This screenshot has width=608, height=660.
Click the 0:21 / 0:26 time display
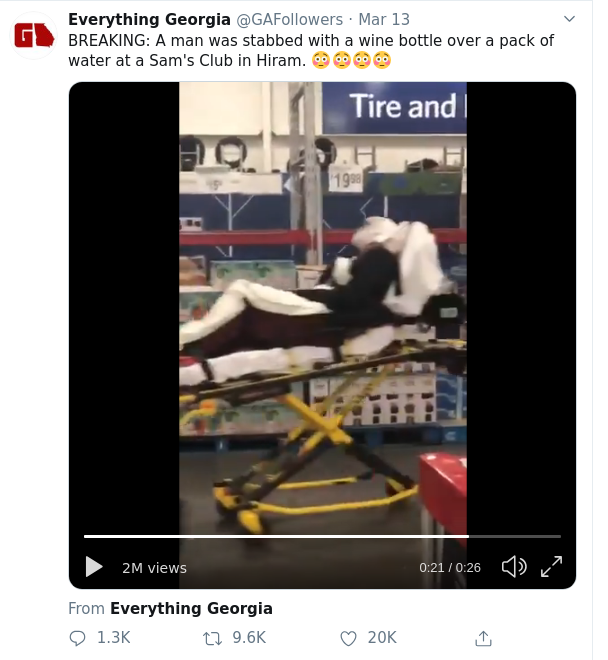450,568
